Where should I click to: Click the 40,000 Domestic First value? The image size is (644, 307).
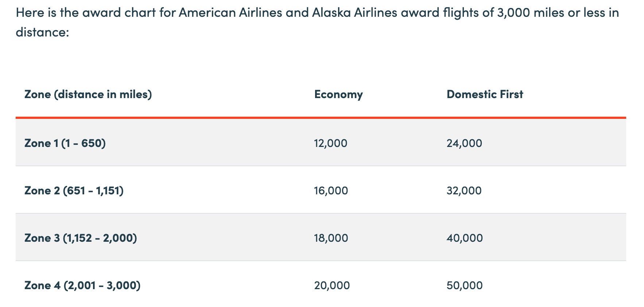tap(464, 238)
